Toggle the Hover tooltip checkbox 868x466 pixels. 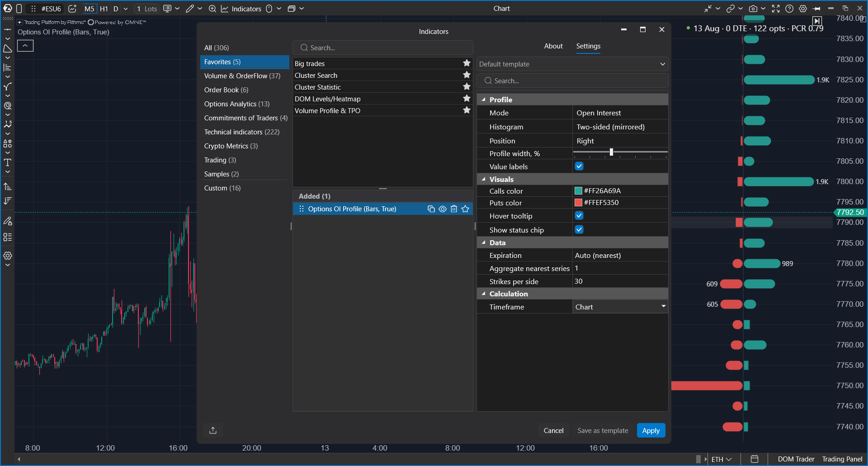(579, 216)
